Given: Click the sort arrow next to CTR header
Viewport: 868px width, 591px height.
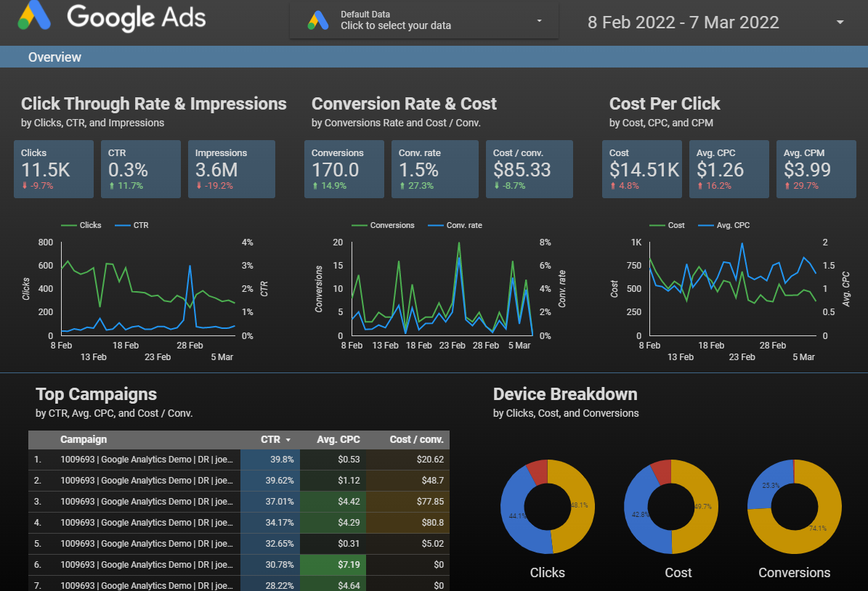Looking at the screenshot, I should tap(288, 440).
